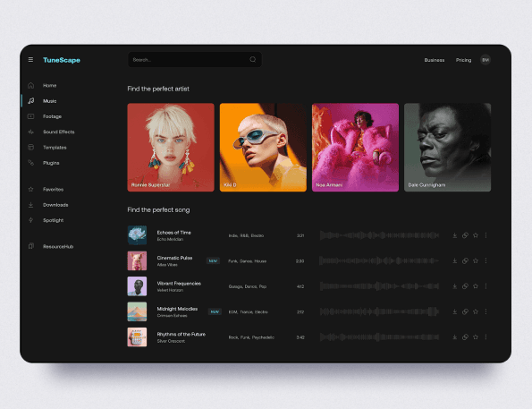Screen dimensions: 532x409
Task: Seek in Cinematic Pulse waveform
Action: pos(379,260)
